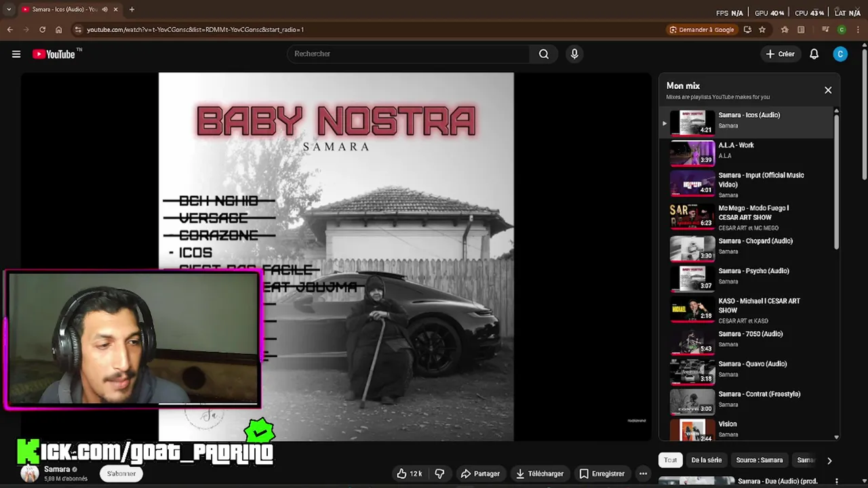Click the Télécharger download button
Viewport: 868px width, 488px height.
click(x=540, y=474)
